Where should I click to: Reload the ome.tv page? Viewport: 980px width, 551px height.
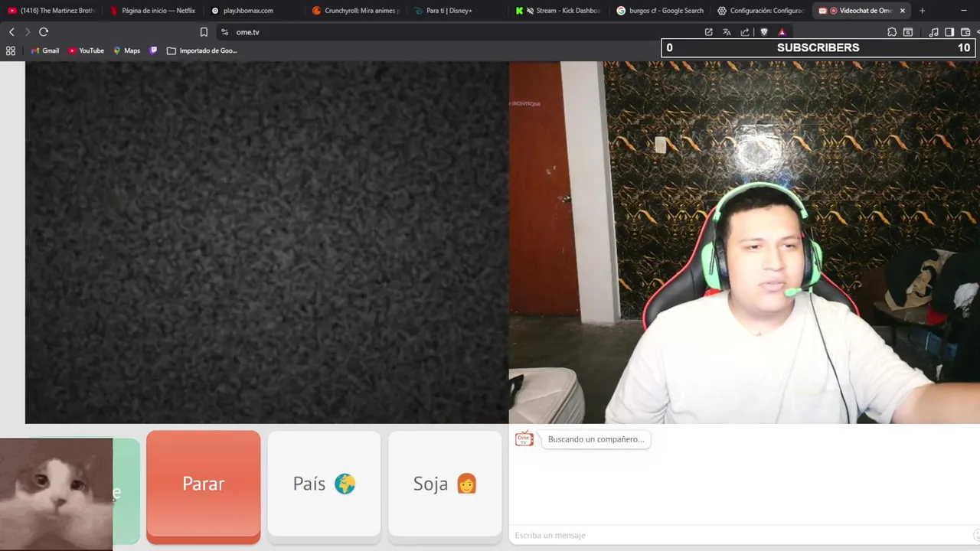pyautogui.click(x=44, y=32)
